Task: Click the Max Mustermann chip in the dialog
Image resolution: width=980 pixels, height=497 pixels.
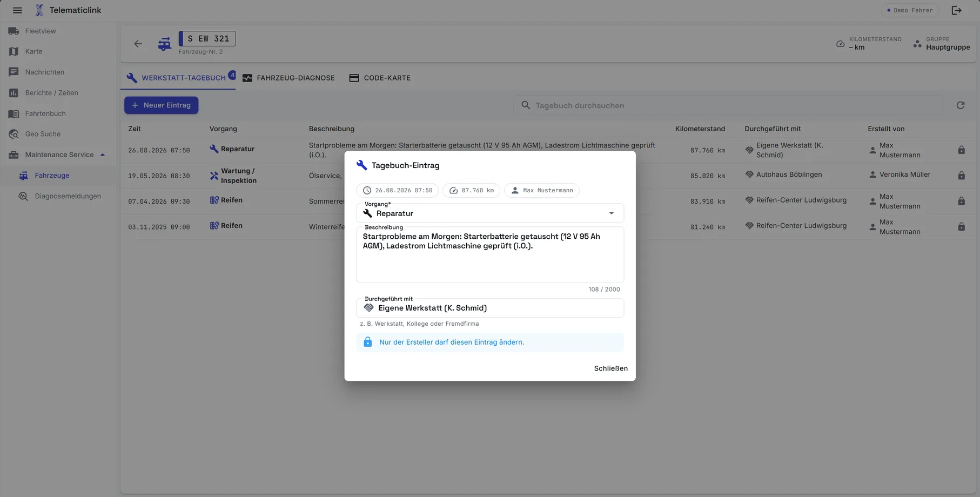Action: coord(542,190)
